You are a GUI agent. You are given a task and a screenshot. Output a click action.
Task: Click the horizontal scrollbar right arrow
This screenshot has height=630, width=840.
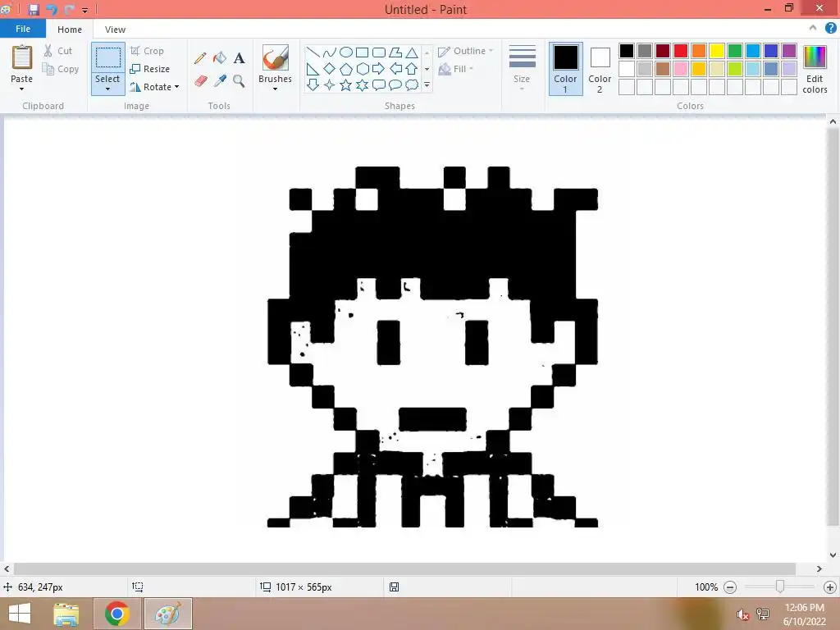pos(819,569)
